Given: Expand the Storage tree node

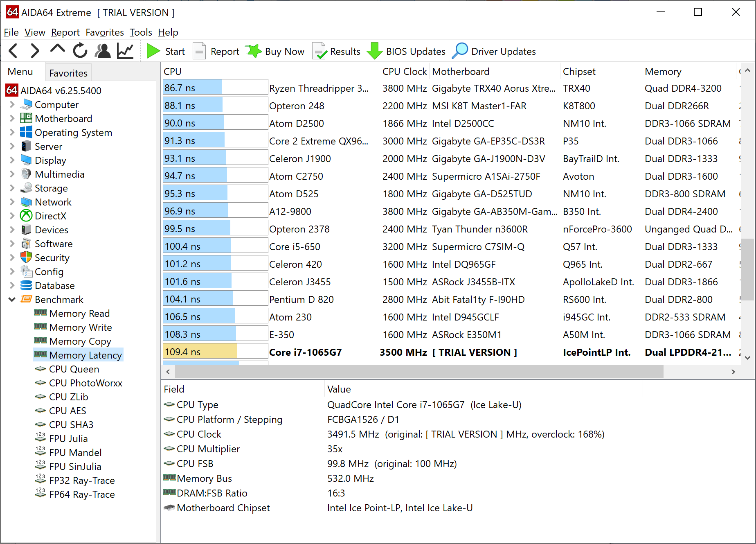Looking at the screenshot, I should pyautogui.click(x=12, y=188).
